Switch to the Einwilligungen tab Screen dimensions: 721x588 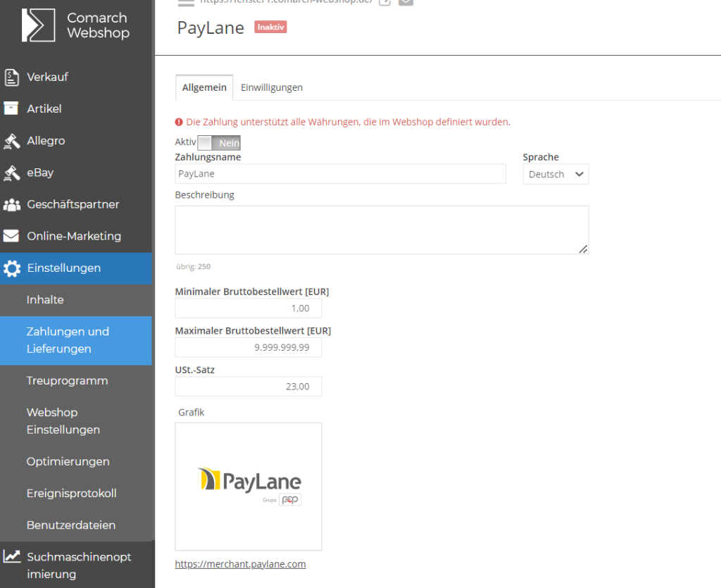point(271,87)
